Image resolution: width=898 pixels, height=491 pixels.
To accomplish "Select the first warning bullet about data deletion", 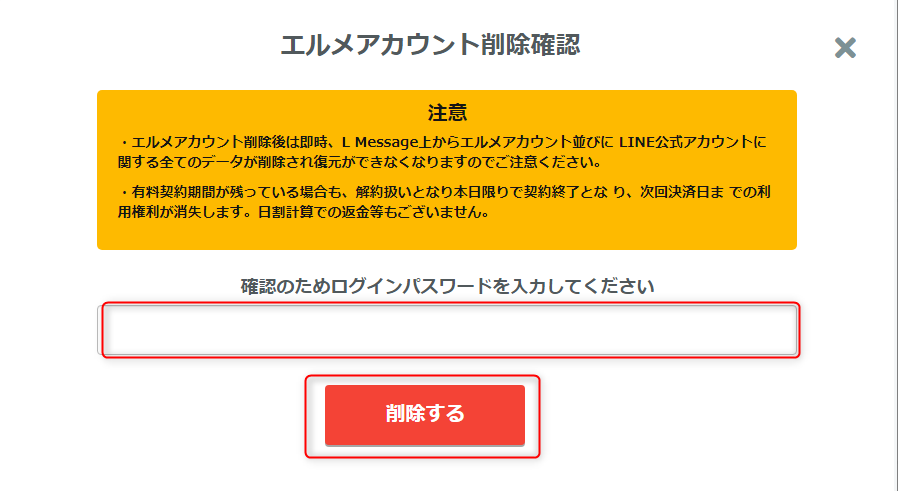I will click(442, 152).
